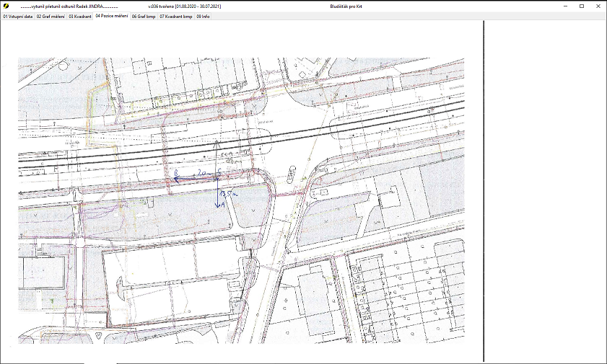Image resolution: width=607 pixels, height=364 pixels.
Task: Show the 07 Kvadrant bmp tab
Action: (x=176, y=16)
